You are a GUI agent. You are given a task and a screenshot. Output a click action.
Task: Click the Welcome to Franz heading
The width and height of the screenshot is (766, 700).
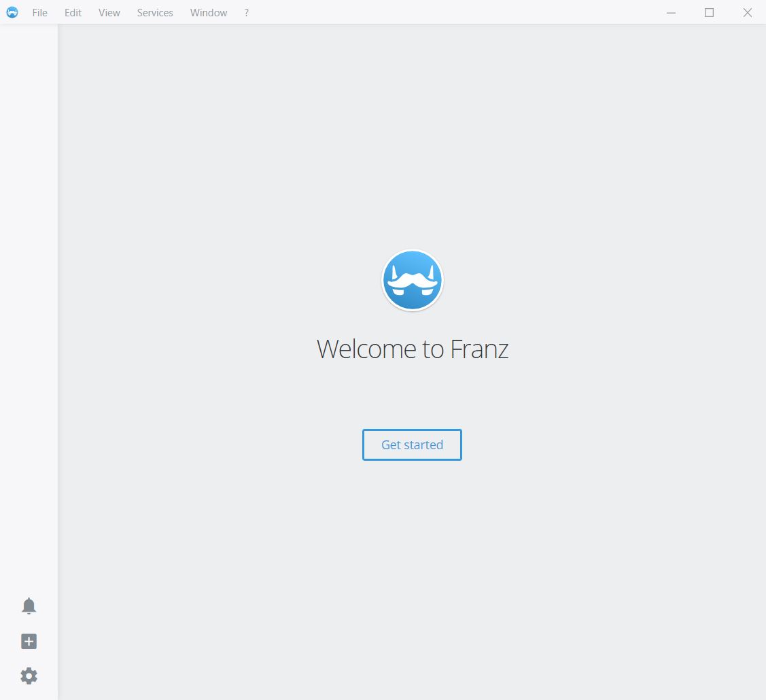click(413, 349)
